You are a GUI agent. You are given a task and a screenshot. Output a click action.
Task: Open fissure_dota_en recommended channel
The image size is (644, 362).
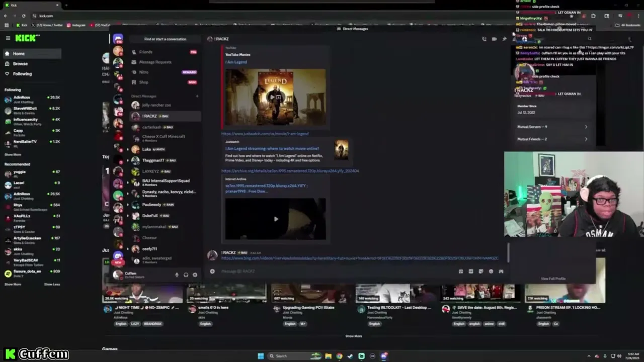31,274
